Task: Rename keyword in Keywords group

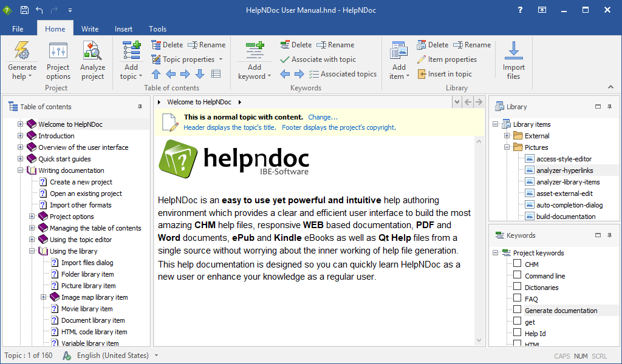Action: (x=335, y=45)
